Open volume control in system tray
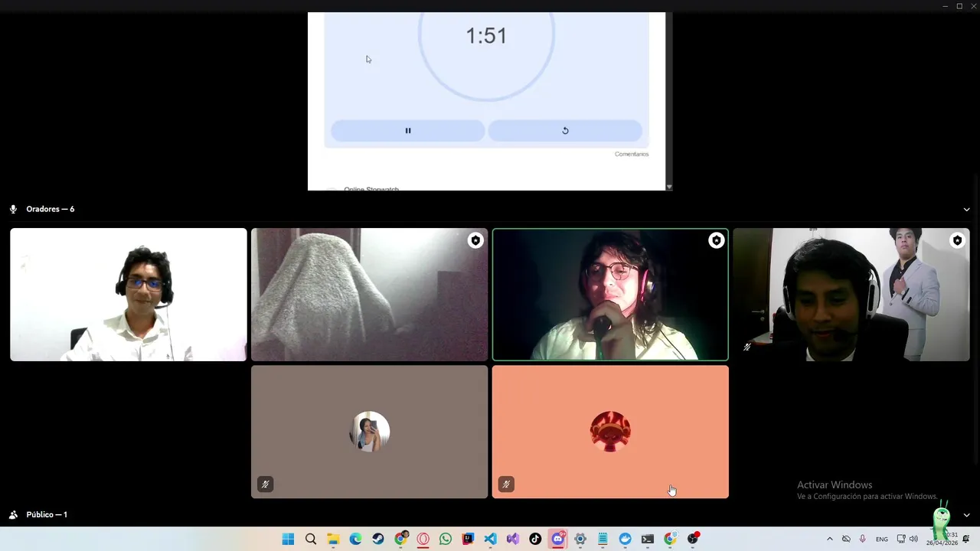 point(913,539)
